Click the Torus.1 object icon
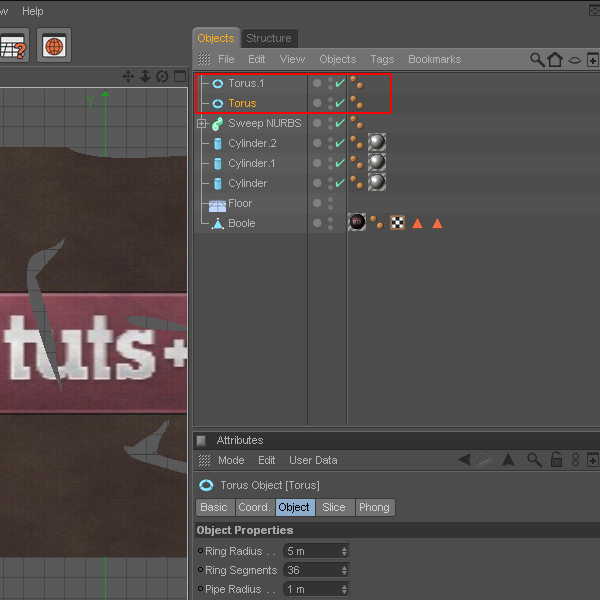 click(218, 83)
